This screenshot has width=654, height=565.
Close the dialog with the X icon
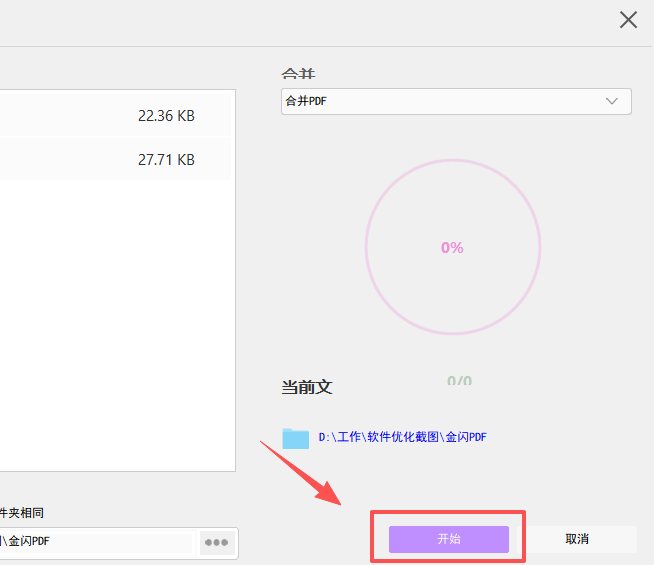tap(628, 20)
